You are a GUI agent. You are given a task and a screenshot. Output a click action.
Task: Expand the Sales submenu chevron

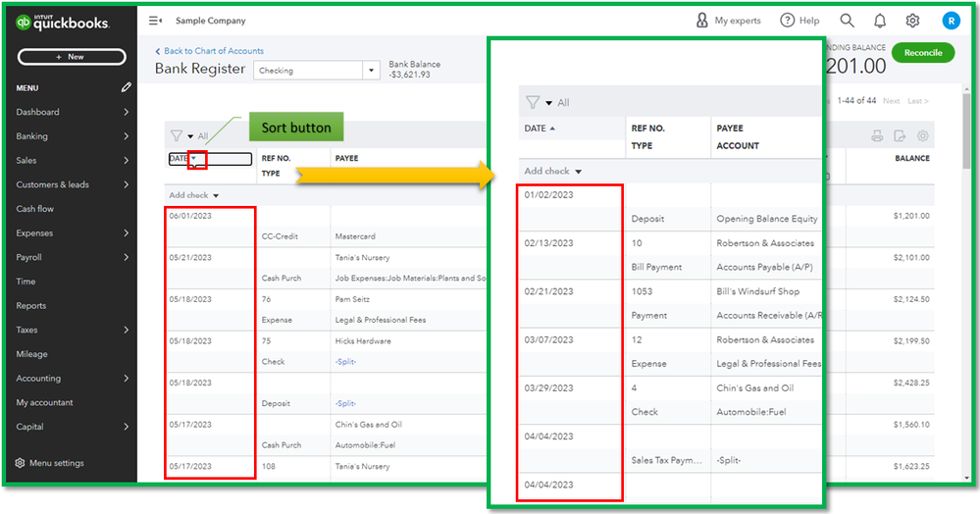point(127,160)
